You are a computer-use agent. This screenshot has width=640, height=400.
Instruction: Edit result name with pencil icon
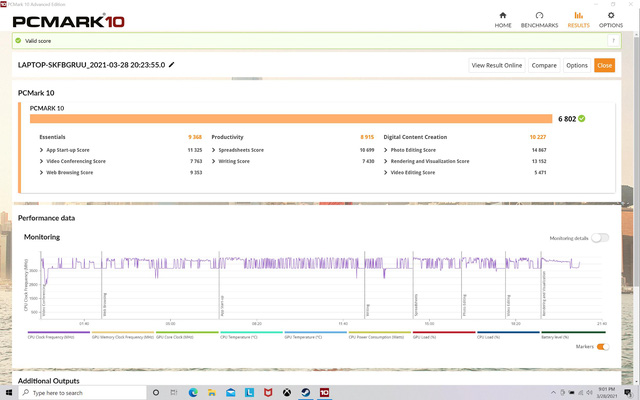pyautogui.click(x=171, y=65)
